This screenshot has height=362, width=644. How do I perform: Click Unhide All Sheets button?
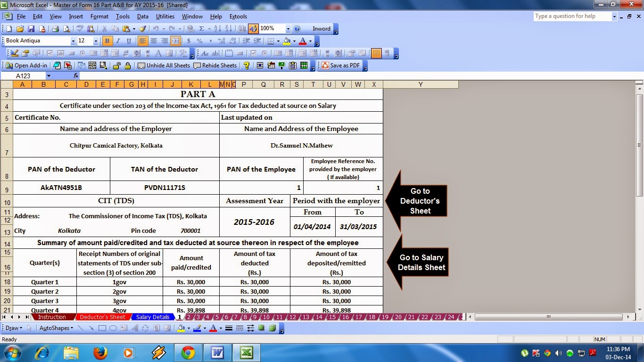(164, 66)
